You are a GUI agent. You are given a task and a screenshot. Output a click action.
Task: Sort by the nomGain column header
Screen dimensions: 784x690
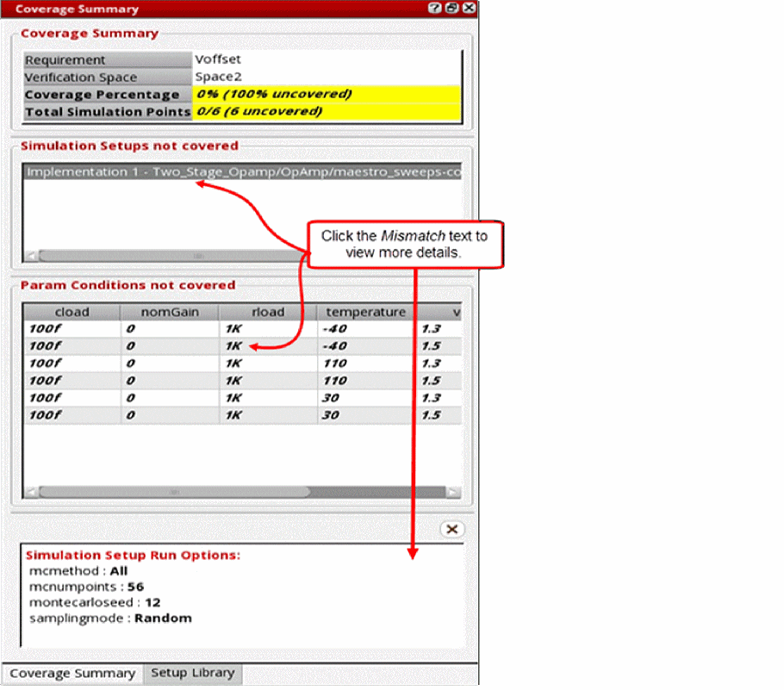click(x=170, y=312)
